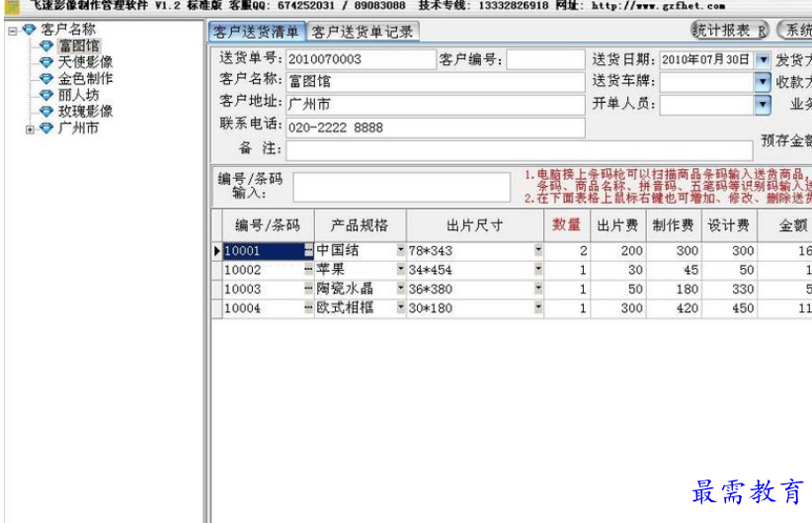Click the 出片费 column header

click(x=617, y=225)
